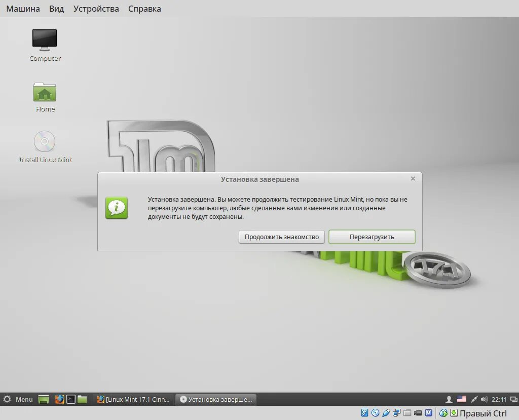Click the VirtualBox shared folders indicator
The height and width of the screenshot is (420, 519).
(407, 413)
